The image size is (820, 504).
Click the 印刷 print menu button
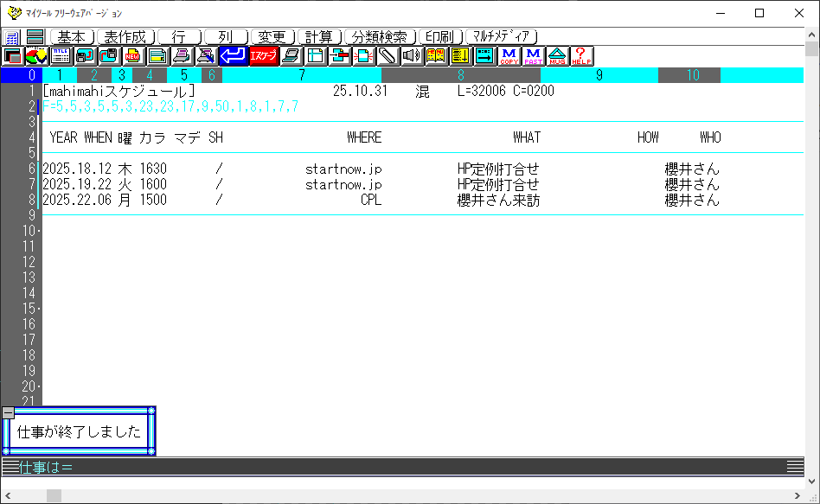(439, 37)
